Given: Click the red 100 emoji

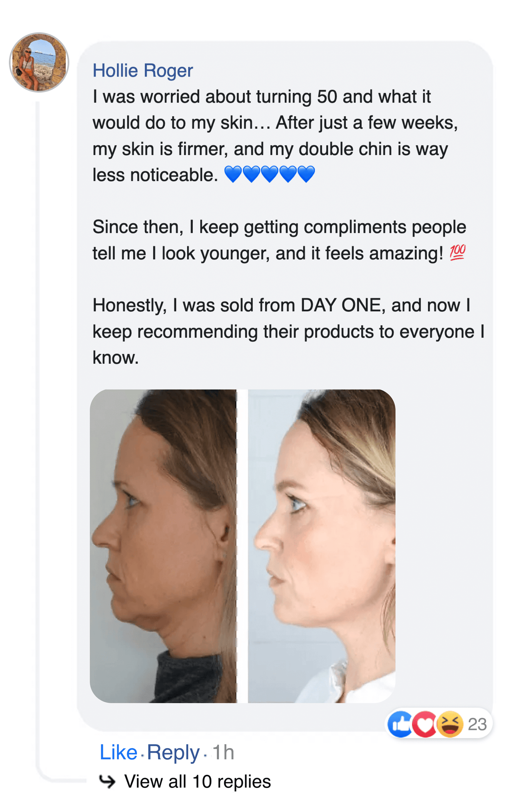Looking at the screenshot, I should (x=457, y=252).
